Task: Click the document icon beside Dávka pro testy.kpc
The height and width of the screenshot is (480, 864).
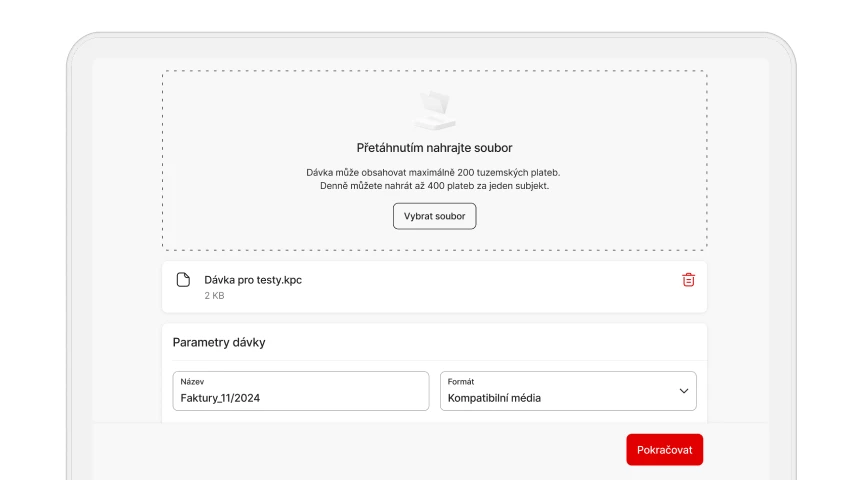Action: tap(183, 280)
